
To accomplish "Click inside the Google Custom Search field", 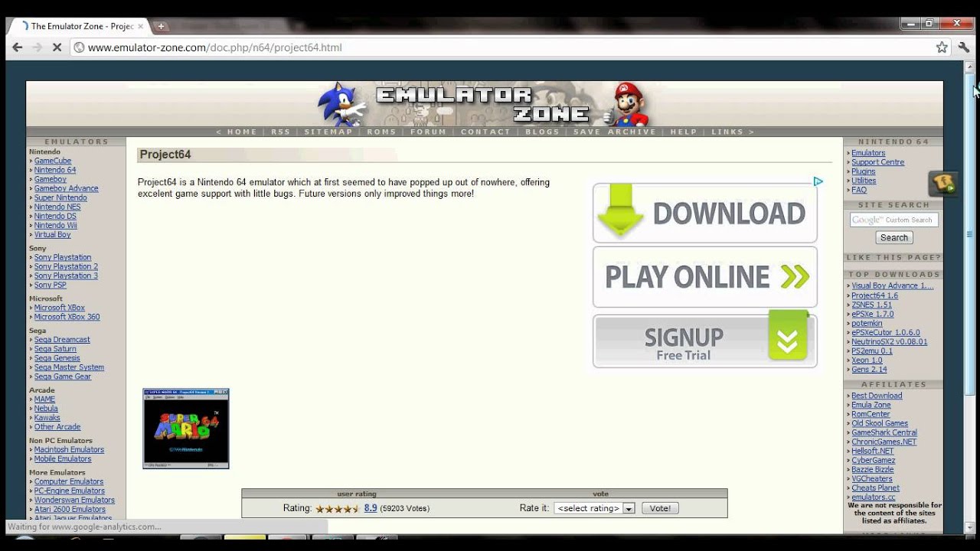I will pyautogui.click(x=893, y=220).
